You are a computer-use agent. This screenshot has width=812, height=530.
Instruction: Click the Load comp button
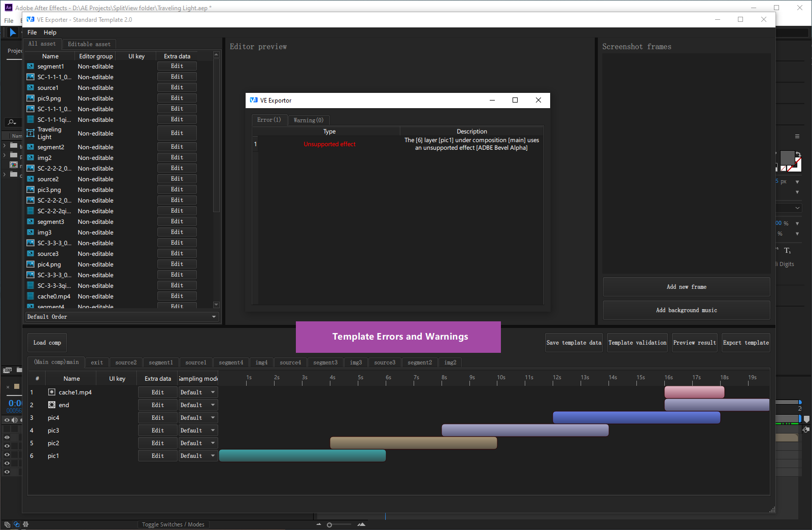coord(47,343)
